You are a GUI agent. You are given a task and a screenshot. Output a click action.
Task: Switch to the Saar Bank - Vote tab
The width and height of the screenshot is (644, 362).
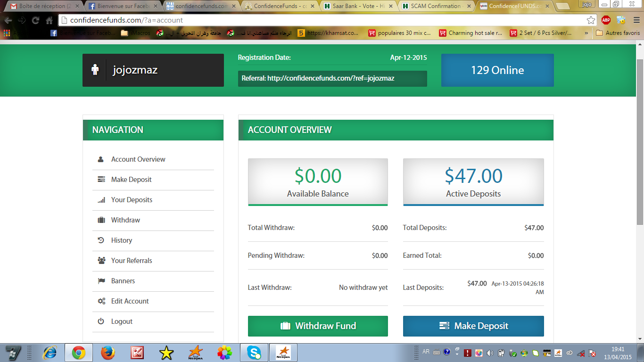click(355, 6)
